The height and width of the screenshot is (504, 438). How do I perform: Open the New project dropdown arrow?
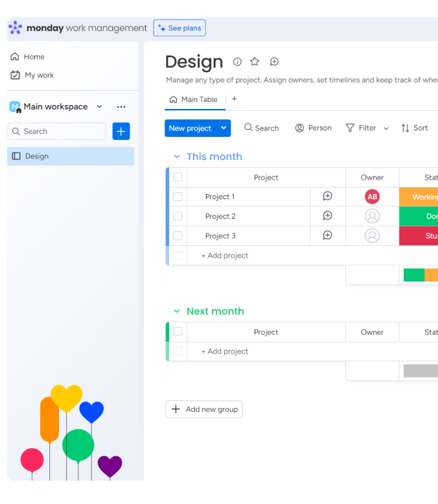tap(224, 128)
